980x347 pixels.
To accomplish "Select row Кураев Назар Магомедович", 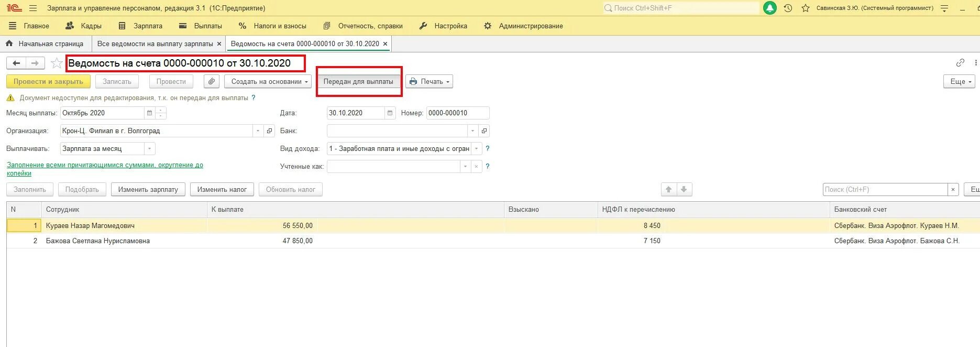I will coord(493,225).
